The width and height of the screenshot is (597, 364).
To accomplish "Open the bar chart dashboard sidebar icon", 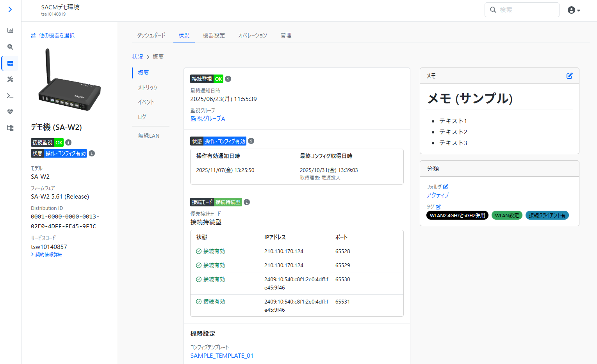I will 10,30.
